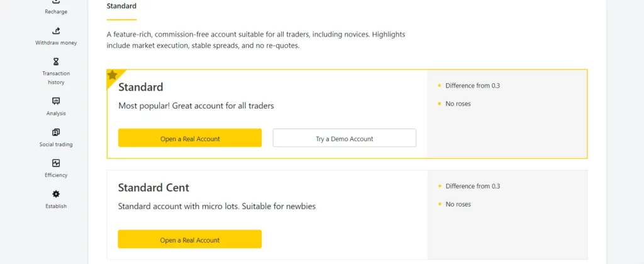Click the Efficiency text label in the sidebar
Image resolution: width=644 pixels, height=264 pixels.
pyautogui.click(x=56, y=175)
